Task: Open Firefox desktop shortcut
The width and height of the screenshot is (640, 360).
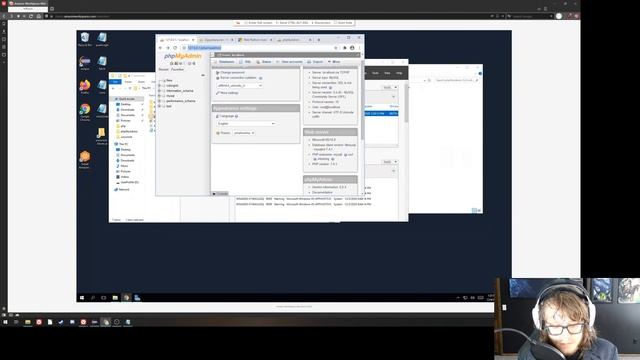Action: 85,87
